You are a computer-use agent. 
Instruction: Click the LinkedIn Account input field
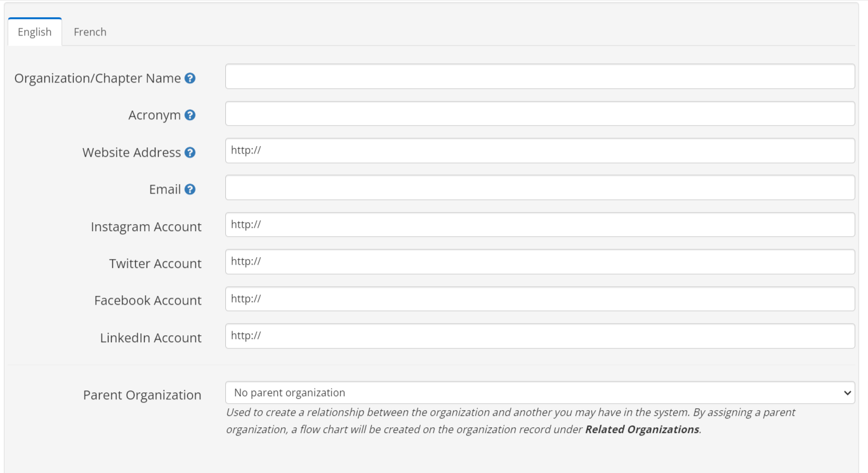[539, 336]
